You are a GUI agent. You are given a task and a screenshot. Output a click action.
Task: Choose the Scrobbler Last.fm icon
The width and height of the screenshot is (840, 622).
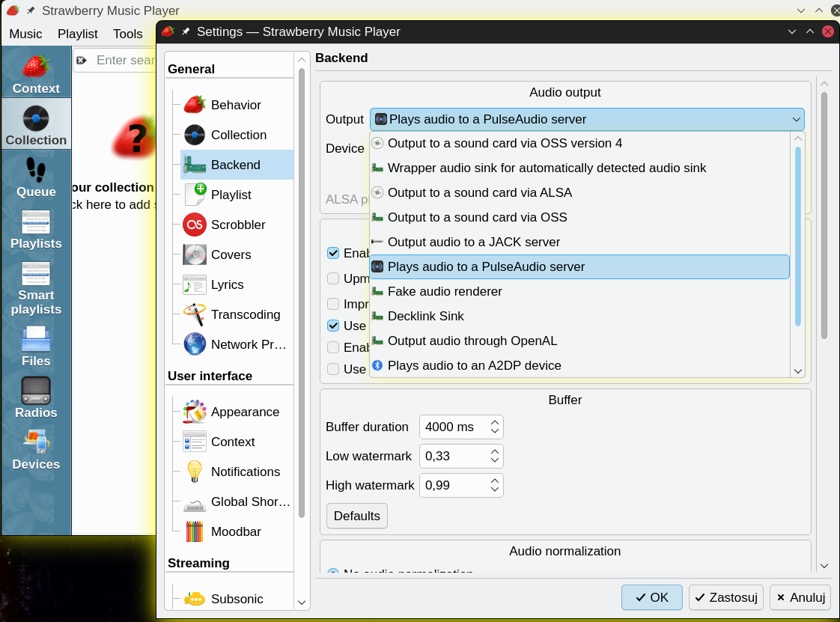pyautogui.click(x=195, y=225)
